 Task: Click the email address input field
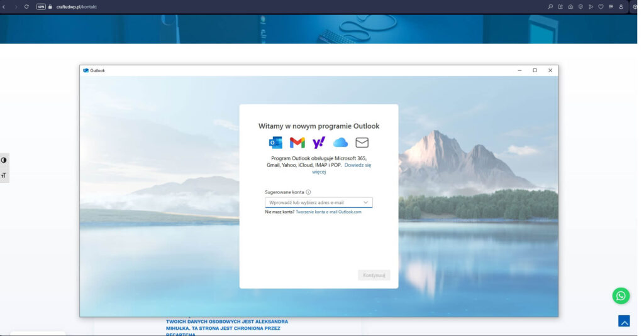pyautogui.click(x=319, y=203)
